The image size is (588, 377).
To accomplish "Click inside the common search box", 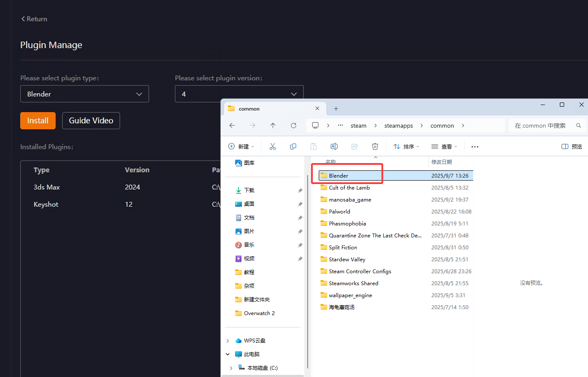I will pyautogui.click(x=540, y=125).
